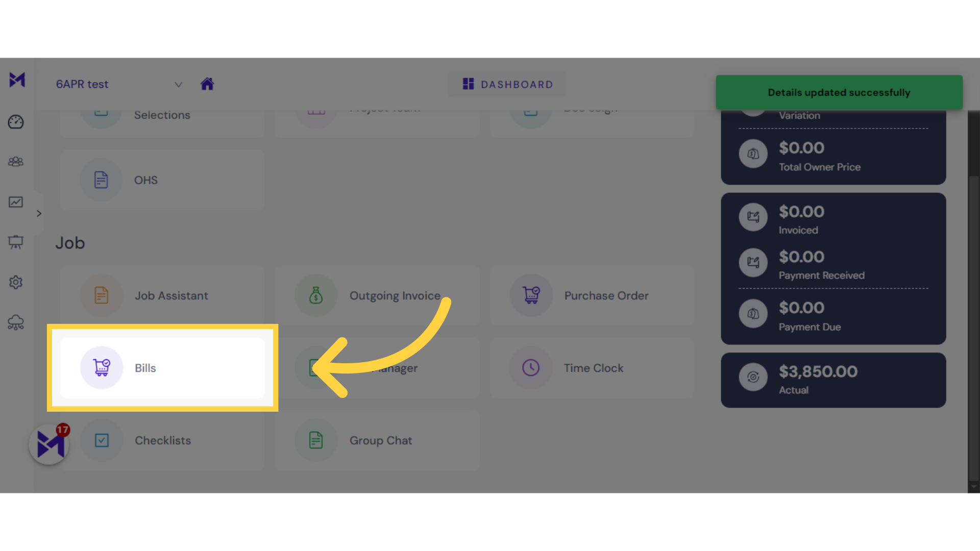Image resolution: width=980 pixels, height=551 pixels.
Task: Click the DASHBOARD navigation tab
Action: coord(507,84)
